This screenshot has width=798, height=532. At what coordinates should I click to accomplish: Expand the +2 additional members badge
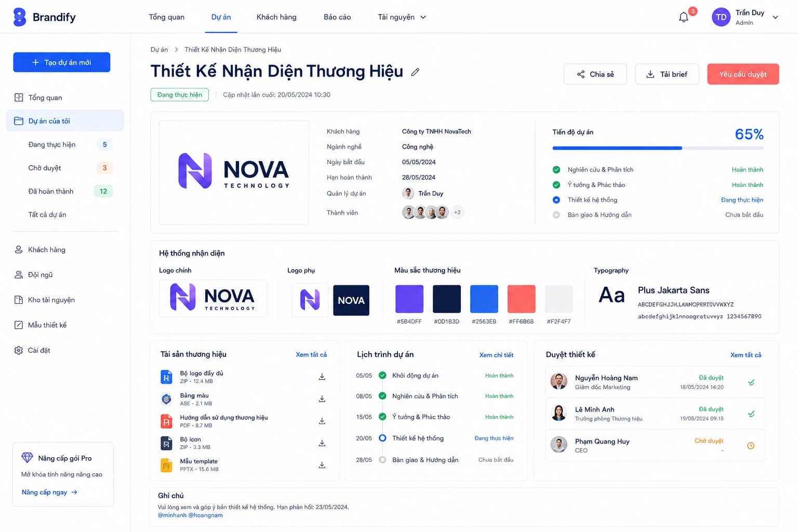(457, 212)
